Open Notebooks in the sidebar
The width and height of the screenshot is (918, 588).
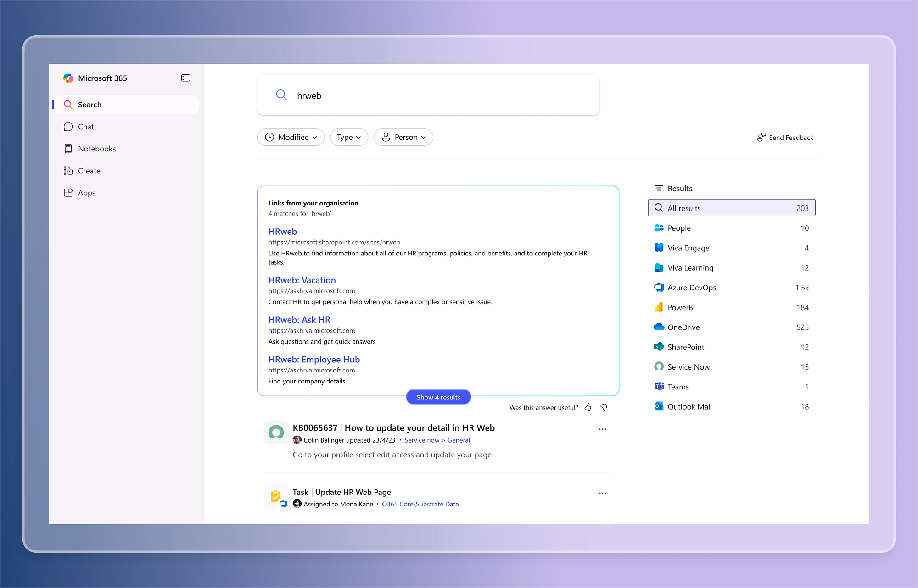[96, 149]
